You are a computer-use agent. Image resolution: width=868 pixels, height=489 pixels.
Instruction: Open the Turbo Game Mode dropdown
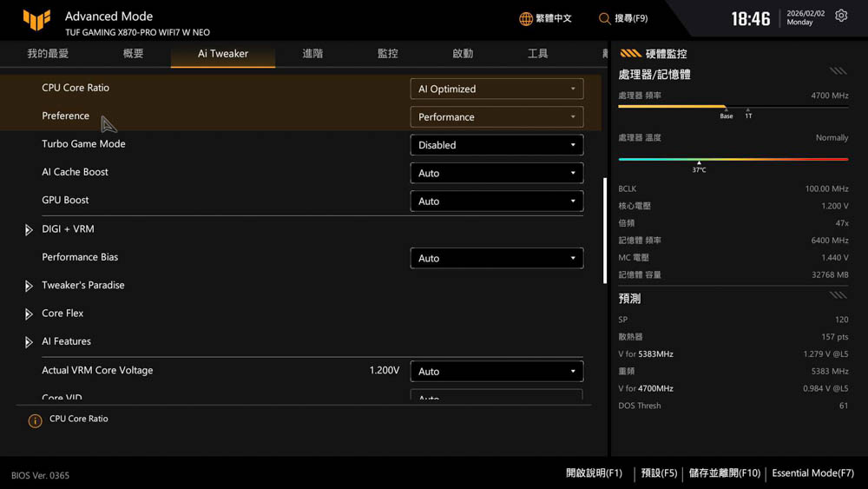[496, 145]
